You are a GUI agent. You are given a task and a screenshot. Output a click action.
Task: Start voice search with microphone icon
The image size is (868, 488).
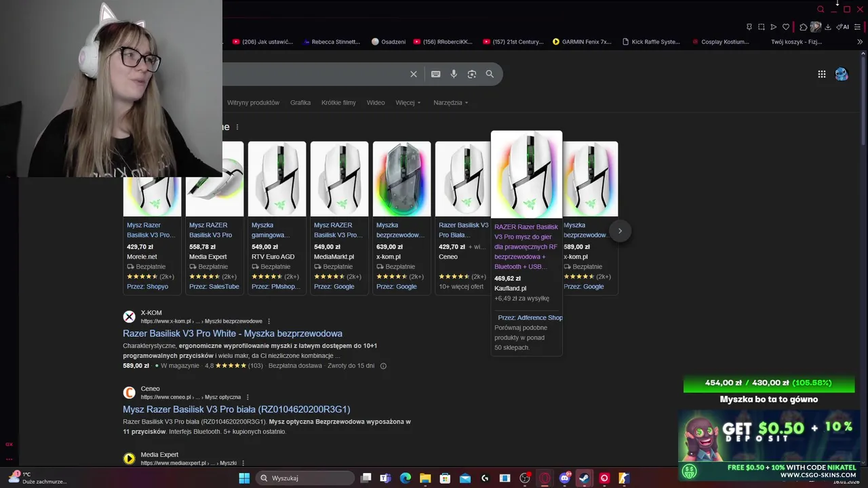(454, 74)
